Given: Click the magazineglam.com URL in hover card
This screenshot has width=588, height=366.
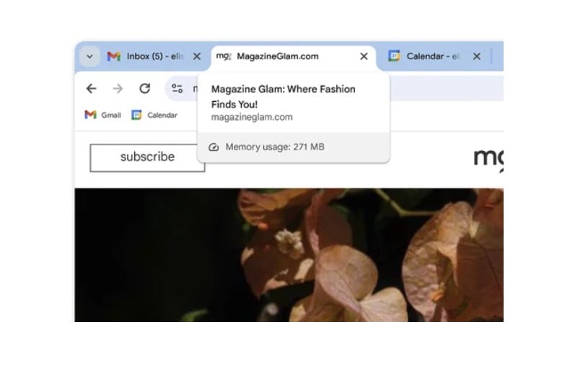Looking at the screenshot, I should [x=252, y=117].
